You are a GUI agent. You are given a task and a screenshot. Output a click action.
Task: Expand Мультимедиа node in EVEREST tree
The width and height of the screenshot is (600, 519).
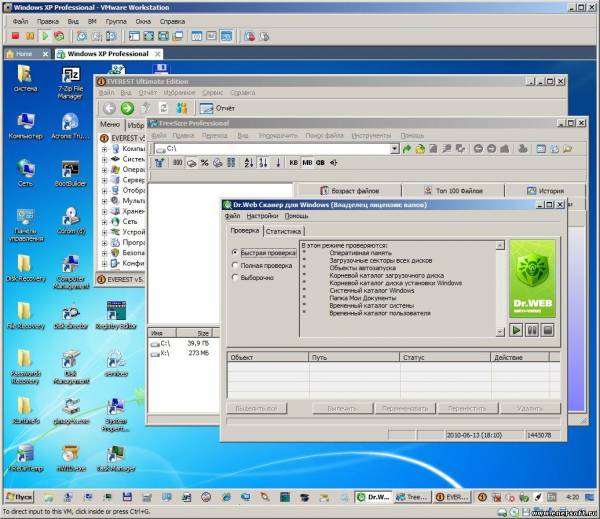pos(104,201)
